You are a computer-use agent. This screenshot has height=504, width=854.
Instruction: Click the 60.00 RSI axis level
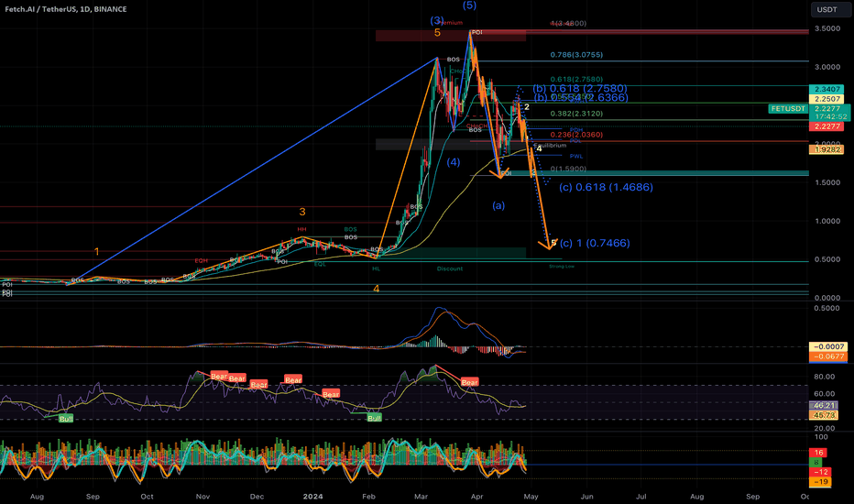(x=824, y=393)
